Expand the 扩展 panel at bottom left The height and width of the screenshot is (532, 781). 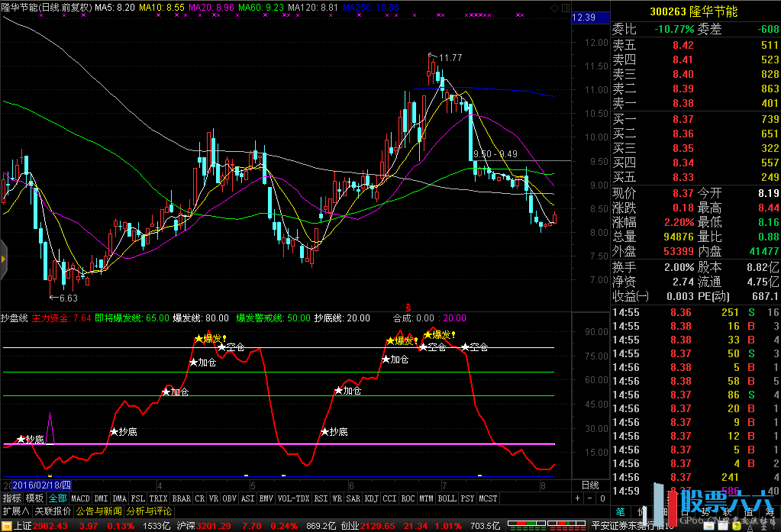tap(15, 511)
